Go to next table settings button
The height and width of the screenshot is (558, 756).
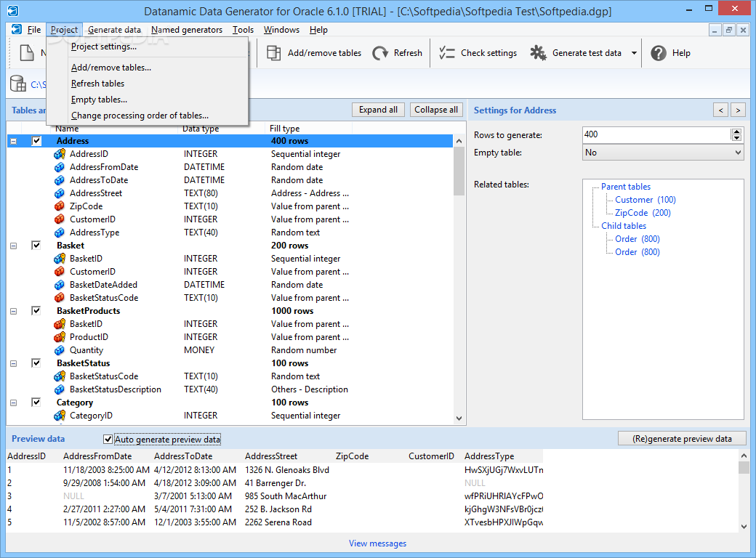point(738,110)
